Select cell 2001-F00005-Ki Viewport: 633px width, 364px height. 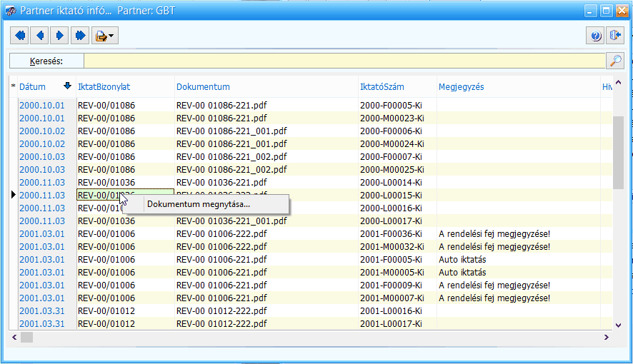[391, 260]
